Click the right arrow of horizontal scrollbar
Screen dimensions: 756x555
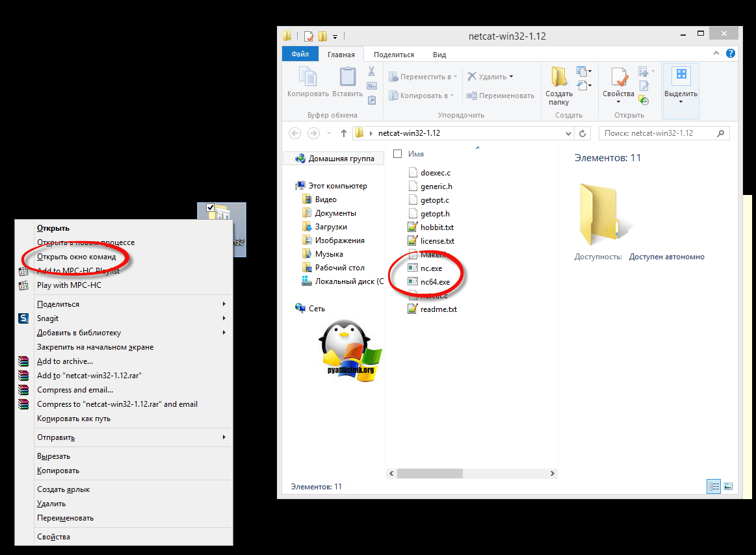552,474
